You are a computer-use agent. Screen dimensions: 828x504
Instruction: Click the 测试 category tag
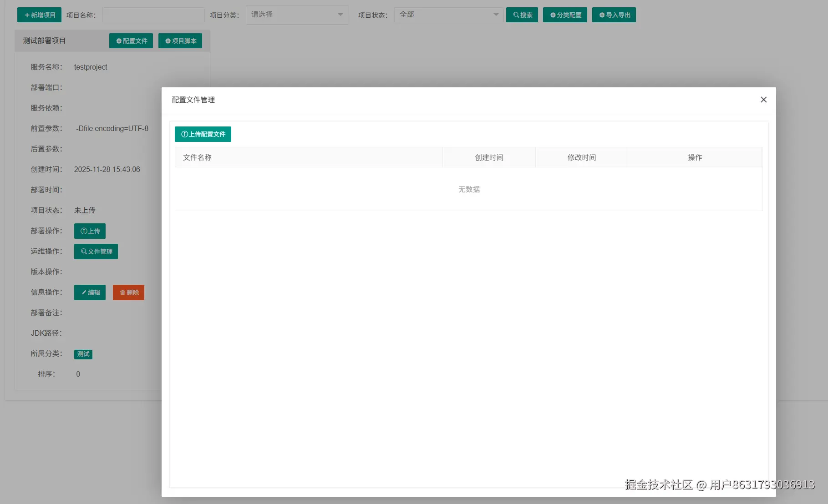pos(83,354)
